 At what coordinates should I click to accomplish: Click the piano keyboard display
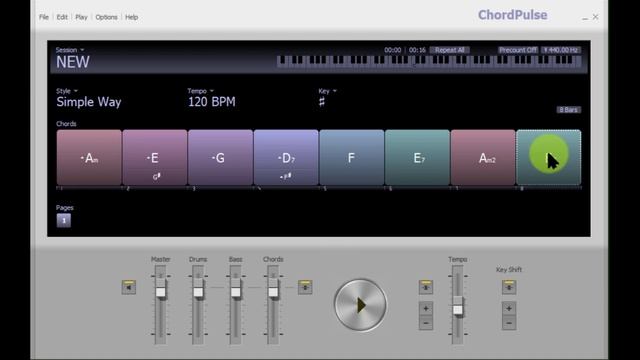429,61
